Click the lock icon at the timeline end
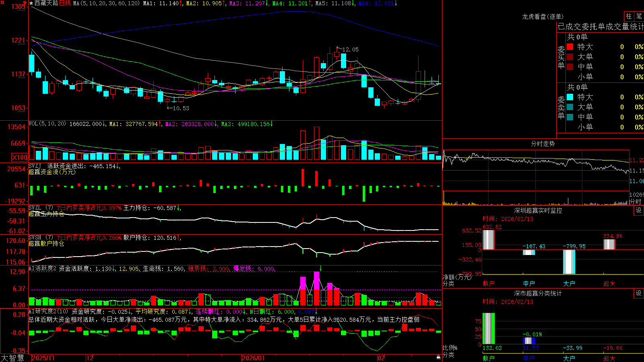The height and width of the screenshot is (362, 644). tap(438, 357)
